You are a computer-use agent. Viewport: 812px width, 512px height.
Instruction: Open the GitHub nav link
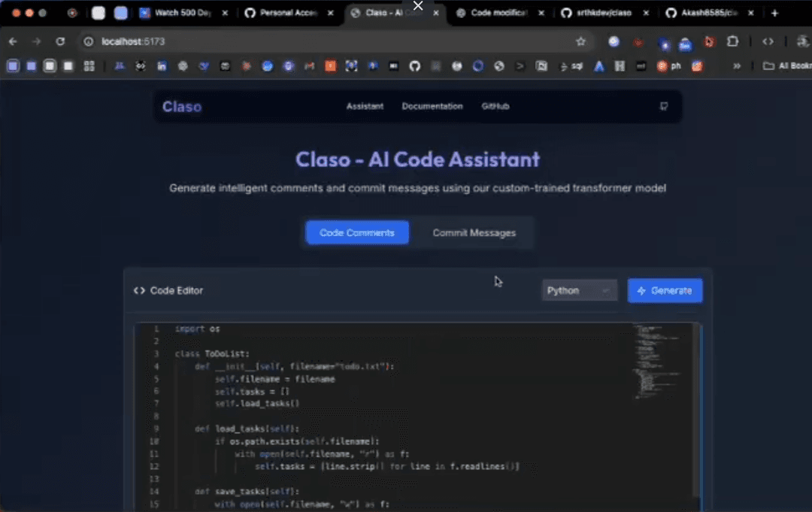click(x=495, y=106)
